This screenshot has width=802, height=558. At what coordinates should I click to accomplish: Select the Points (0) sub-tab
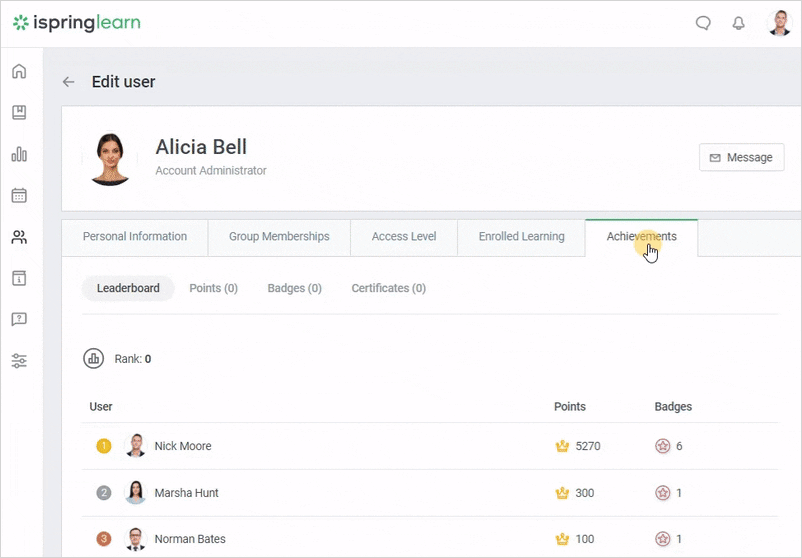213,288
